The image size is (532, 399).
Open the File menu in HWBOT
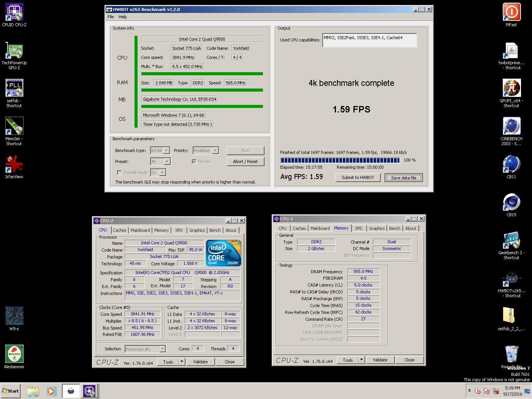coord(111,17)
